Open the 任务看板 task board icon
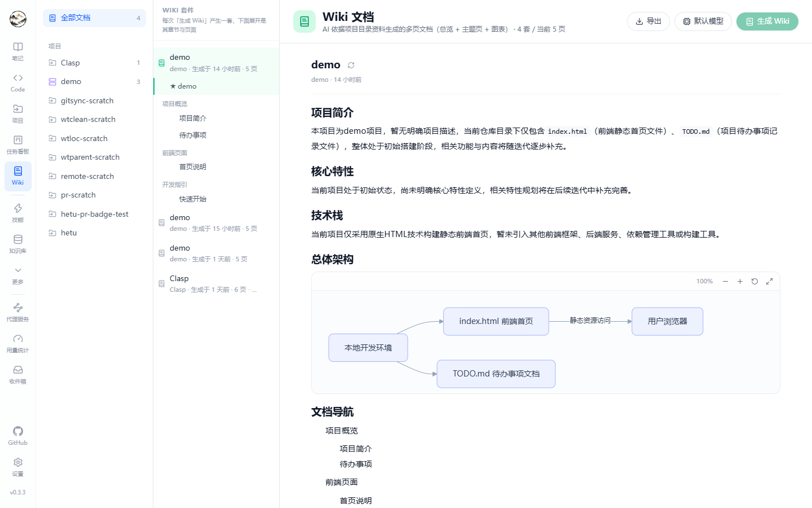Image resolution: width=812 pixels, height=508 pixels. [18, 144]
